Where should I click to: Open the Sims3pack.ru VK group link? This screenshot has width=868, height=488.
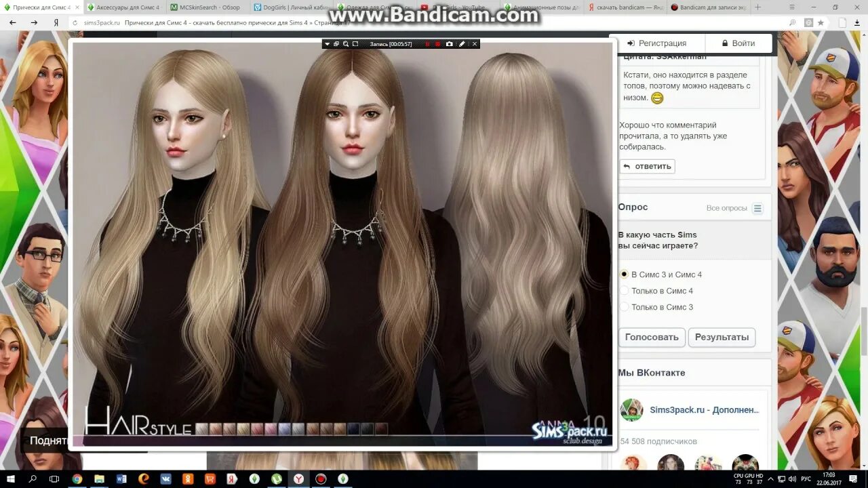point(705,410)
